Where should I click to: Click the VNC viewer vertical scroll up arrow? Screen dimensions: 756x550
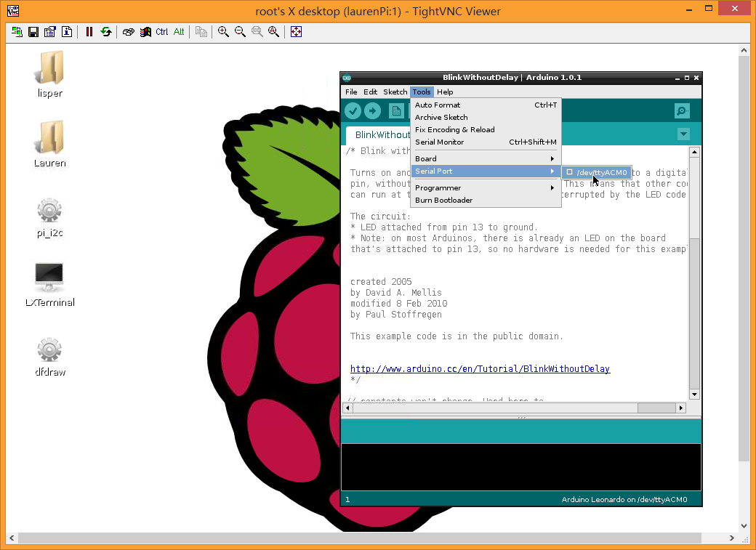pyautogui.click(x=744, y=50)
